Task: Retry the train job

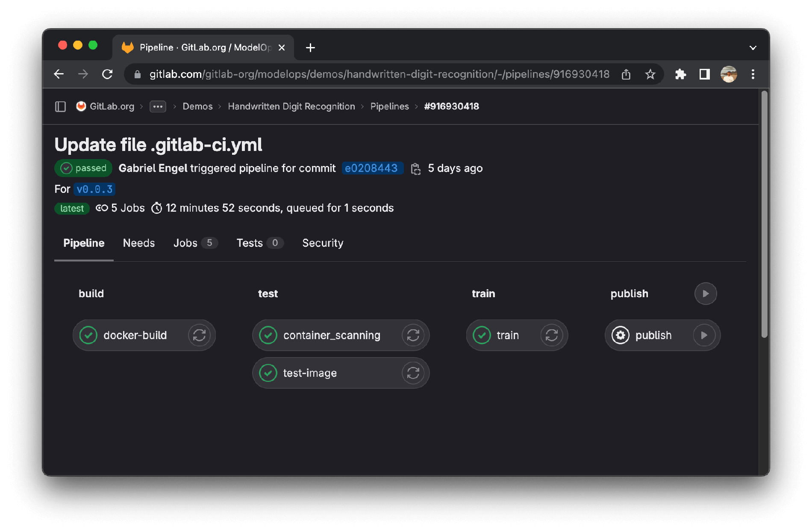Action: [551, 335]
